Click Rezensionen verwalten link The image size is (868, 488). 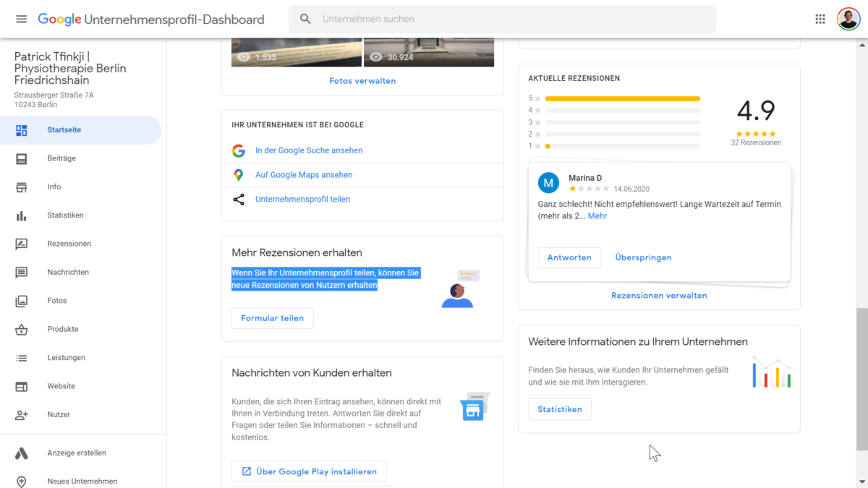click(659, 296)
